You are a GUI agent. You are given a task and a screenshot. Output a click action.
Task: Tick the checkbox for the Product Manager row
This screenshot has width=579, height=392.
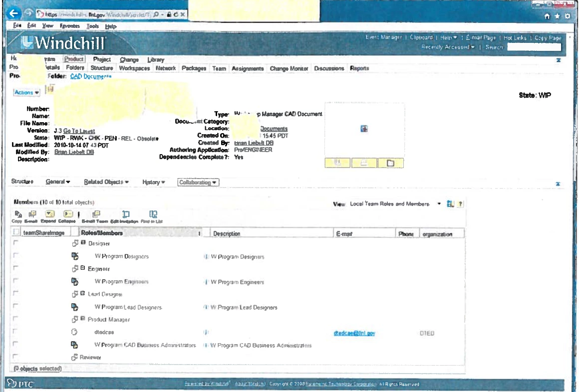15,318
